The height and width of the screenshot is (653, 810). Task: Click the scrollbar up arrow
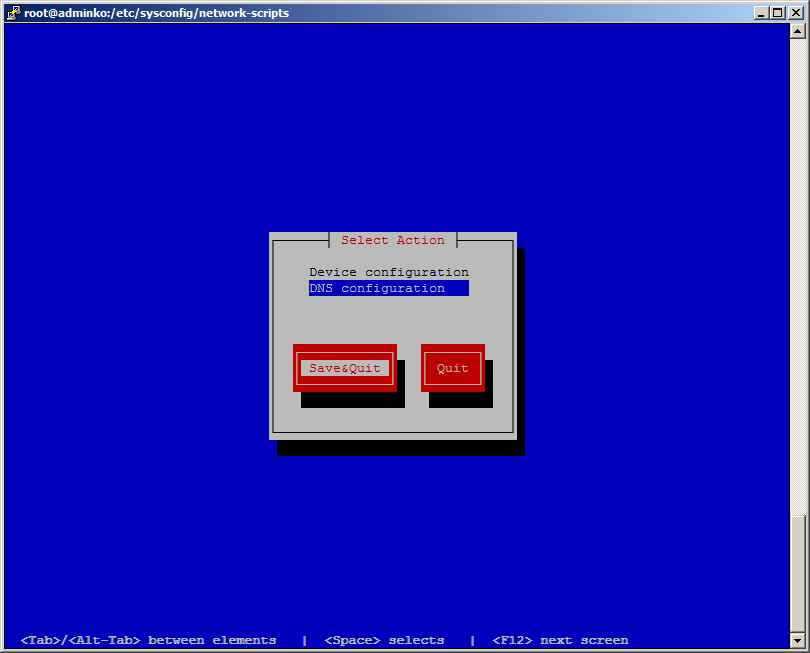tap(797, 32)
